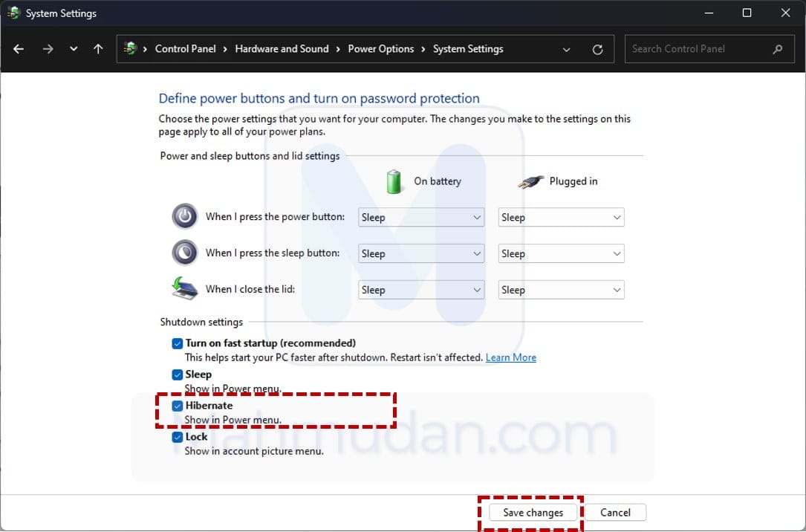Go up one level with the up arrow

[x=98, y=49]
